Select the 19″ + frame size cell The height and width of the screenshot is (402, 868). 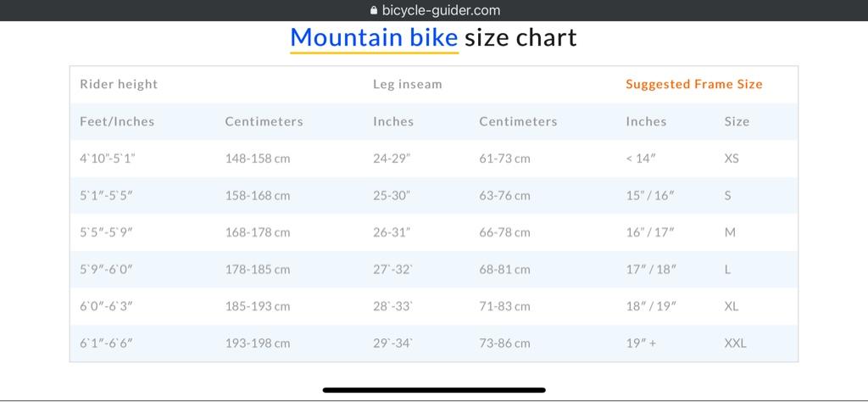pos(641,343)
